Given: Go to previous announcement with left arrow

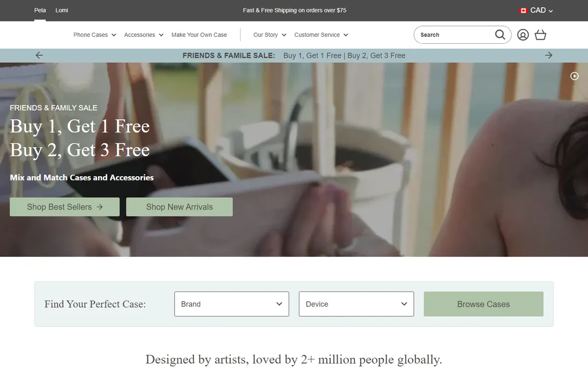Looking at the screenshot, I should coord(39,55).
